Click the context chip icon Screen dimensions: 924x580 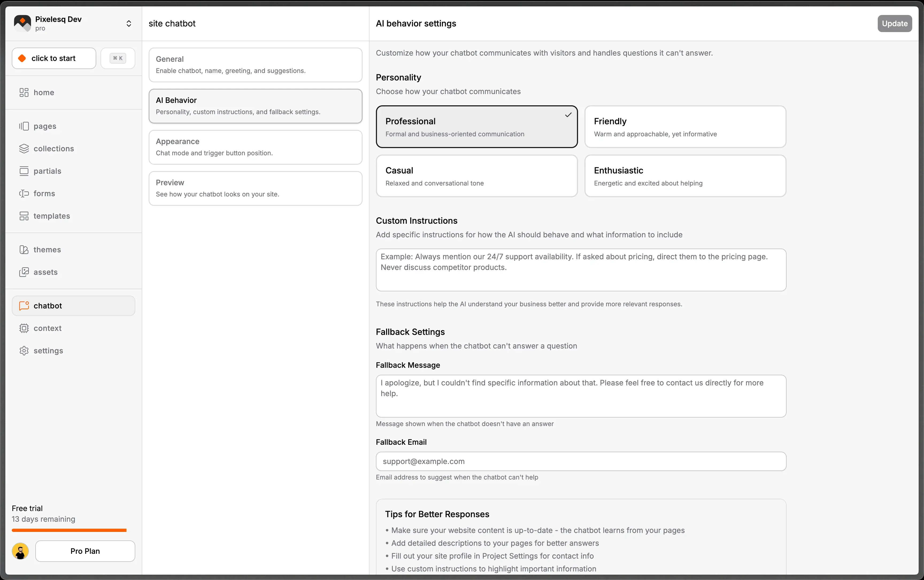tap(24, 328)
